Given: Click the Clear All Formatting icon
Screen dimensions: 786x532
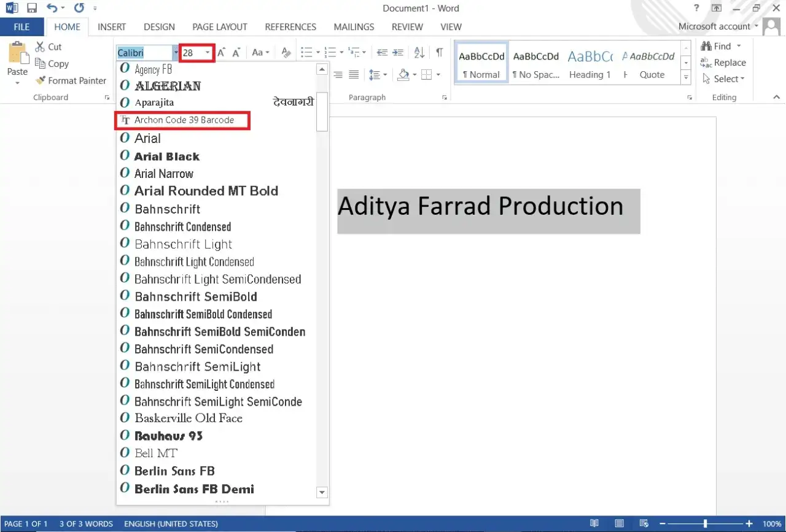Looking at the screenshot, I should click(286, 53).
